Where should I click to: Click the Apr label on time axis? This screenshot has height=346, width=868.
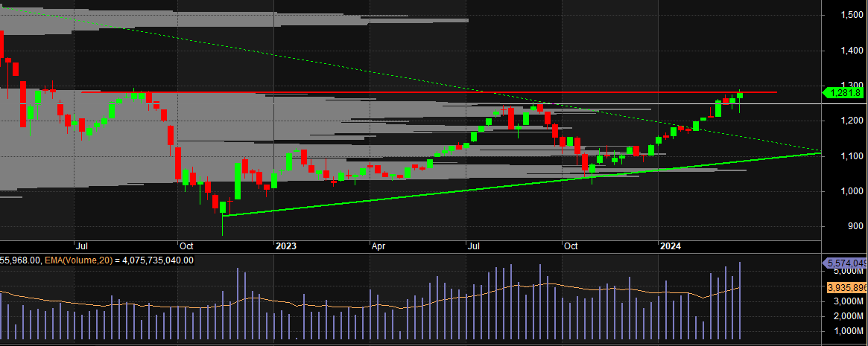(x=379, y=246)
